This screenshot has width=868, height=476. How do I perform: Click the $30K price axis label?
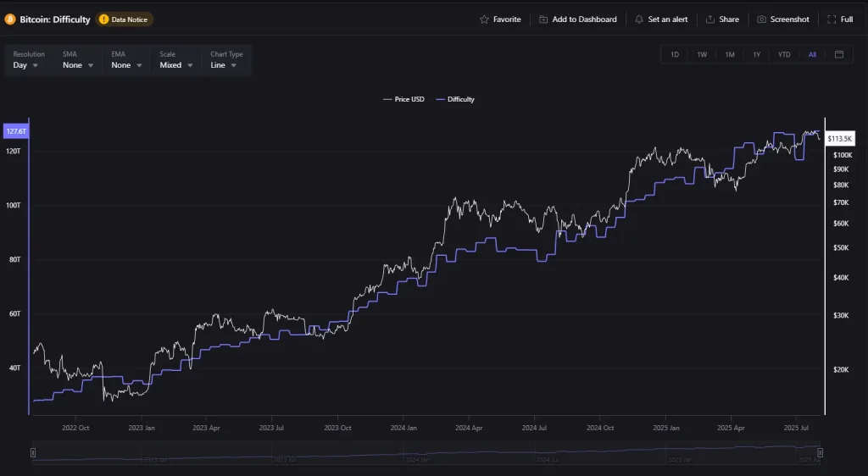pyautogui.click(x=841, y=315)
